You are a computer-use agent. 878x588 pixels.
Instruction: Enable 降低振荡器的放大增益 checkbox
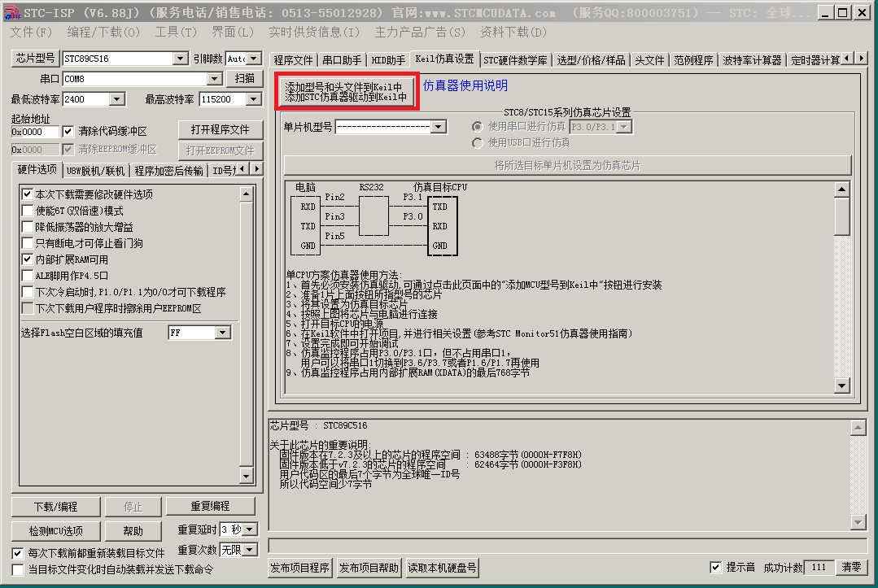[28, 227]
